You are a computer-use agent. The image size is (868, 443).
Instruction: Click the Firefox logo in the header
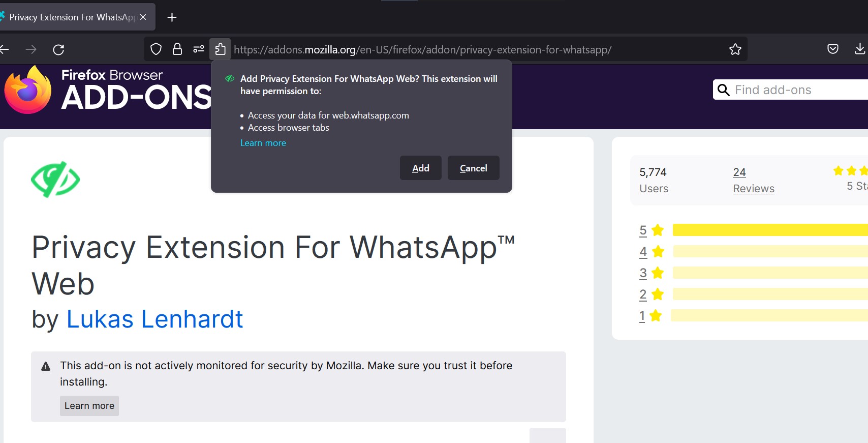click(28, 90)
